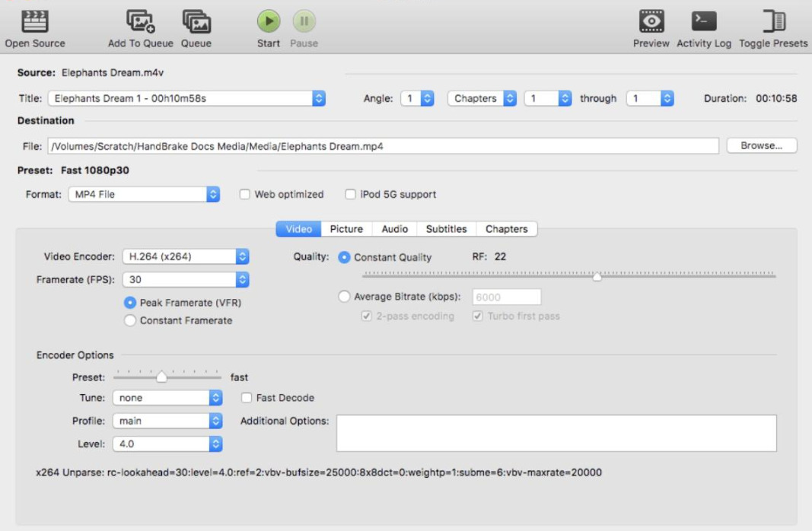Open the Queue window icon
The height and width of the screenshot is (531, 812).
coord(196,22)
